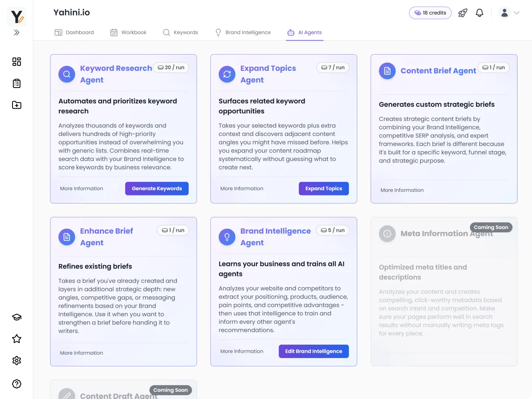Click the 18 credits badge

tap(430, 13)
